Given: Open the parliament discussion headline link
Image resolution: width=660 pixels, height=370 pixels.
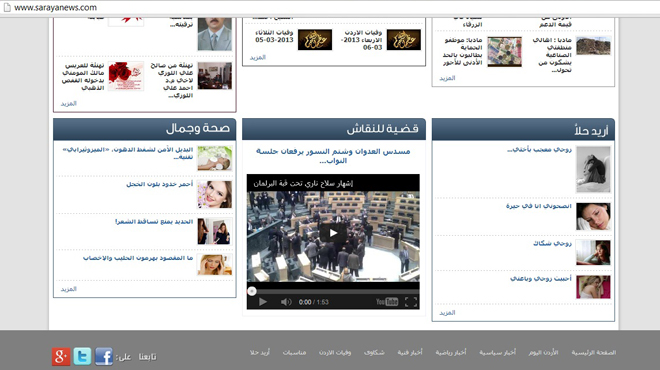Looking at the screenshot, I should [x=333, y=156].
